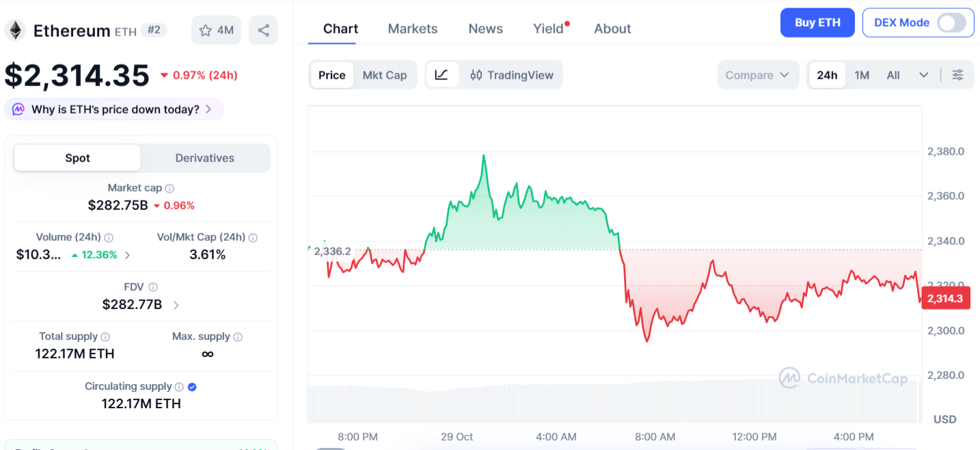The image size is (980, 450).
Task: Set chart range to 24h
Action: coord(827,75)
